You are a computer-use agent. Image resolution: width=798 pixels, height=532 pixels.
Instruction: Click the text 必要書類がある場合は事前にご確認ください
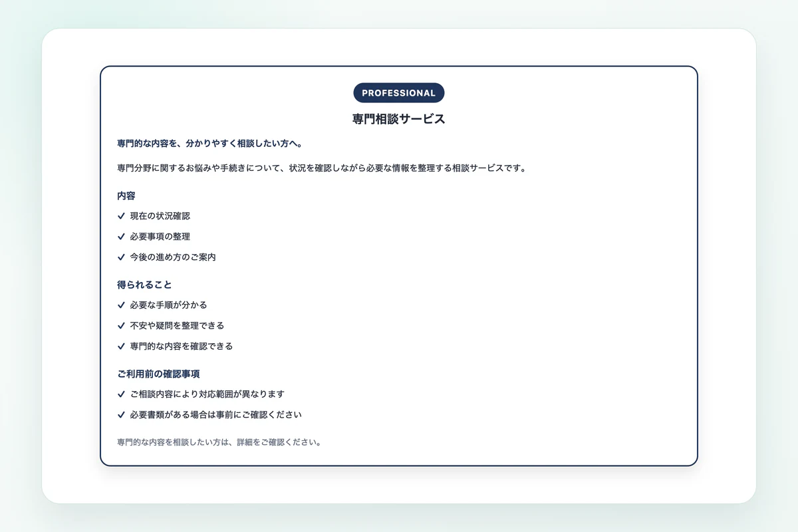coord(216,415)
